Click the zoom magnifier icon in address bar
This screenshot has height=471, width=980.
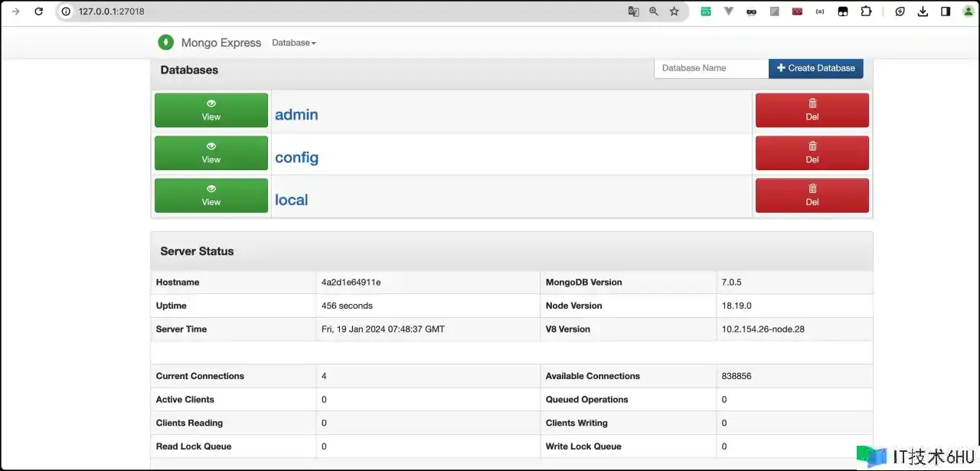point(654,11)
